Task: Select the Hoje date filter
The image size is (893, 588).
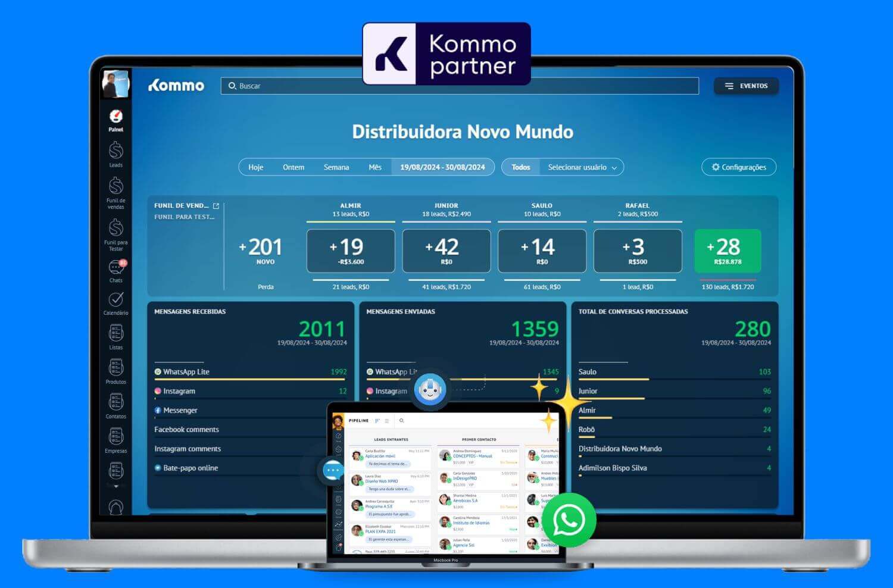Action: (x=256, y=167)
